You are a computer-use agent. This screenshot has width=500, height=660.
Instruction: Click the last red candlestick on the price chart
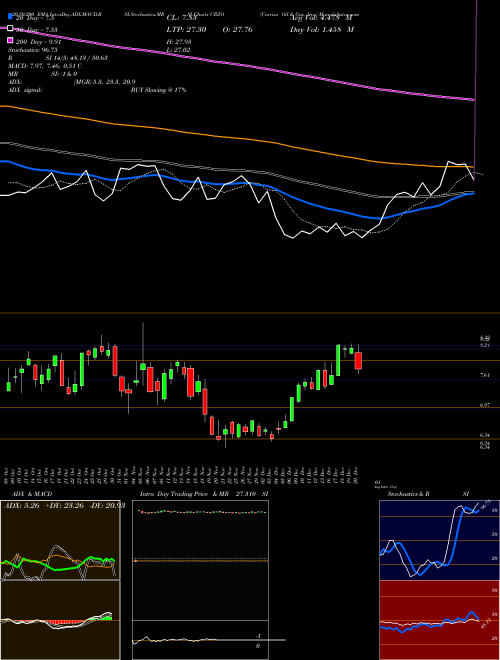[359, 361]
